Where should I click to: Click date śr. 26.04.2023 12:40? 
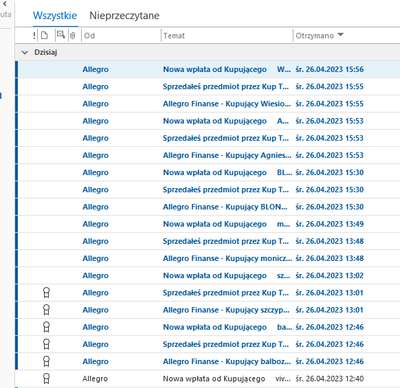click(330, 379)
